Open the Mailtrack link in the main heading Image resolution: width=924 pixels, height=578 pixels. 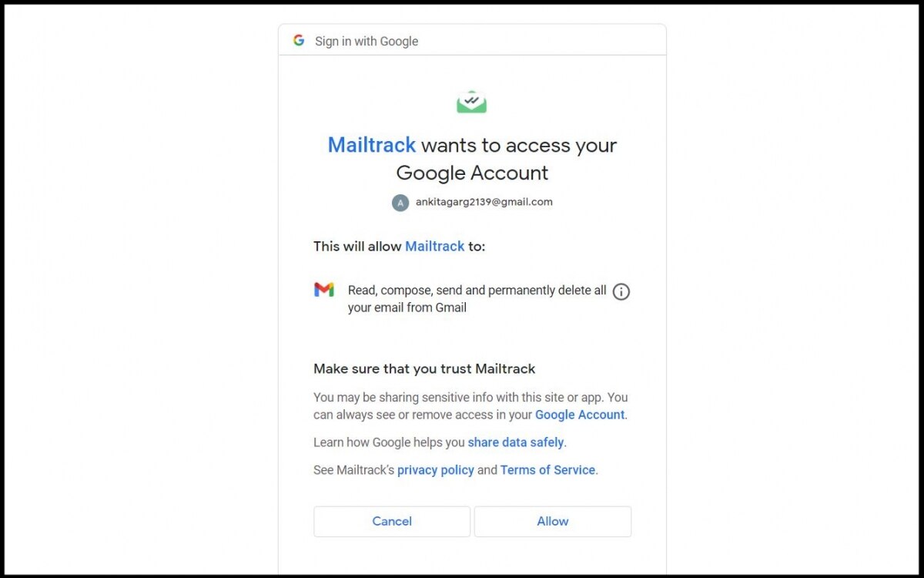pyautogui.click(x=371, y=145)
